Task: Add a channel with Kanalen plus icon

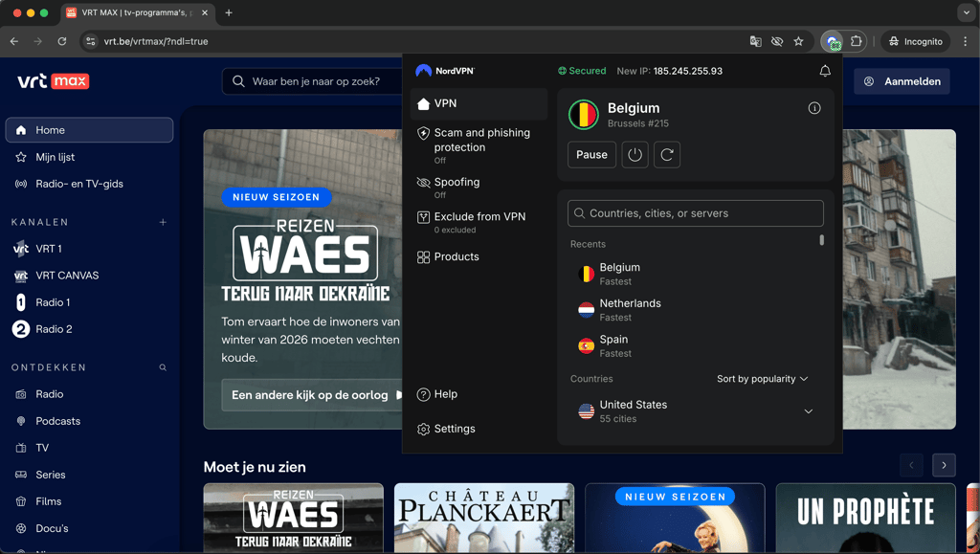Action: tap(163, 222)
